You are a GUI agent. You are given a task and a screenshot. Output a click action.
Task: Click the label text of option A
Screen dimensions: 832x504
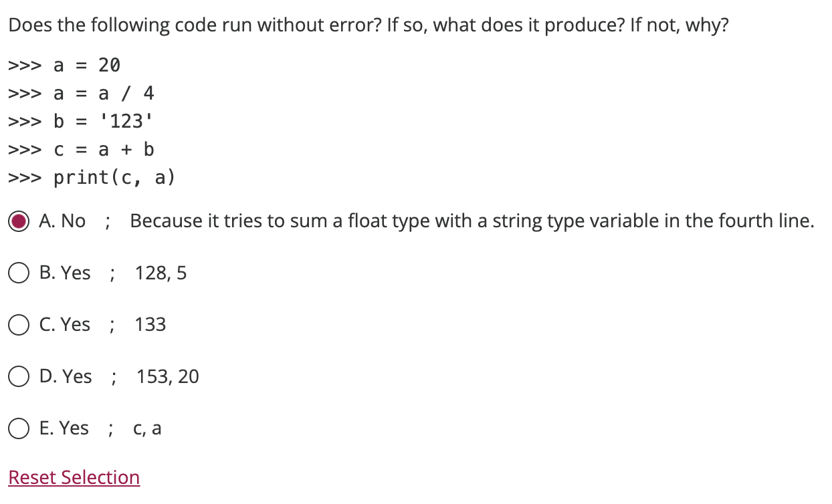268,221
